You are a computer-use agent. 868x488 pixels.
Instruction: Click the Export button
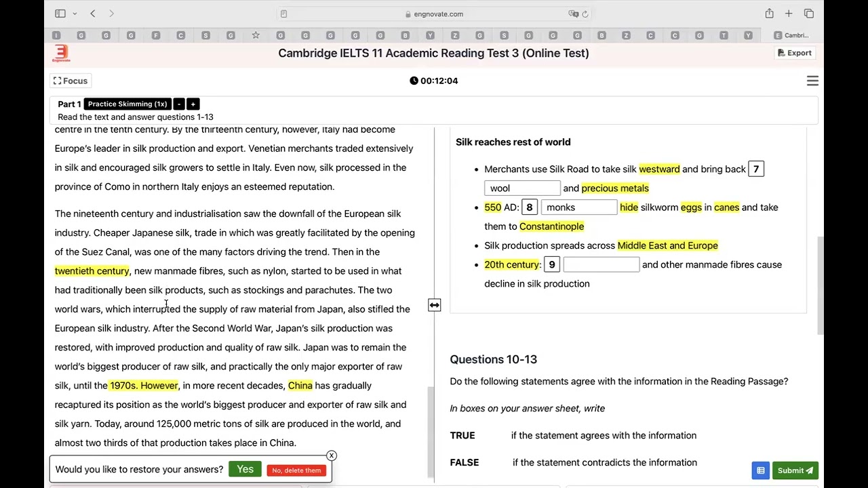point(794,53)
